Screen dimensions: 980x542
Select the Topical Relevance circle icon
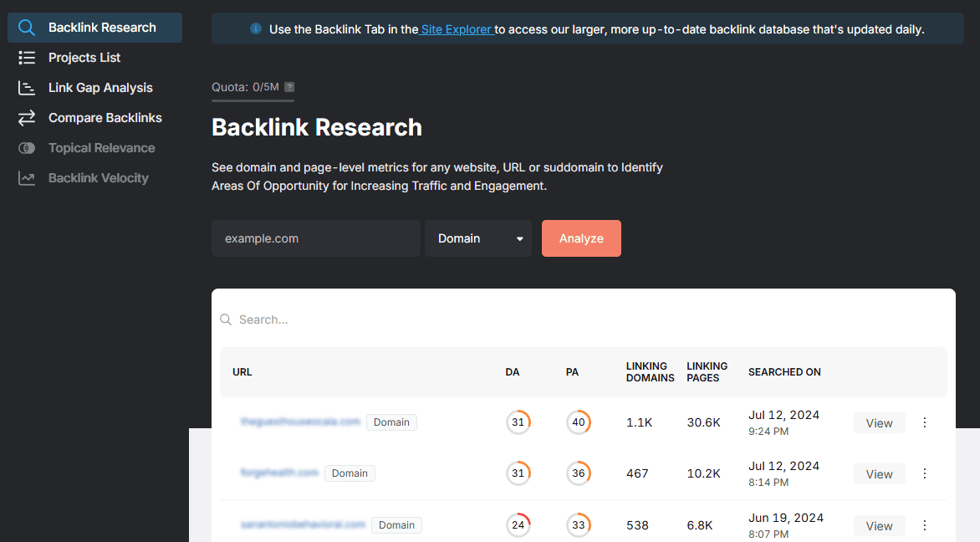[26, 147]
